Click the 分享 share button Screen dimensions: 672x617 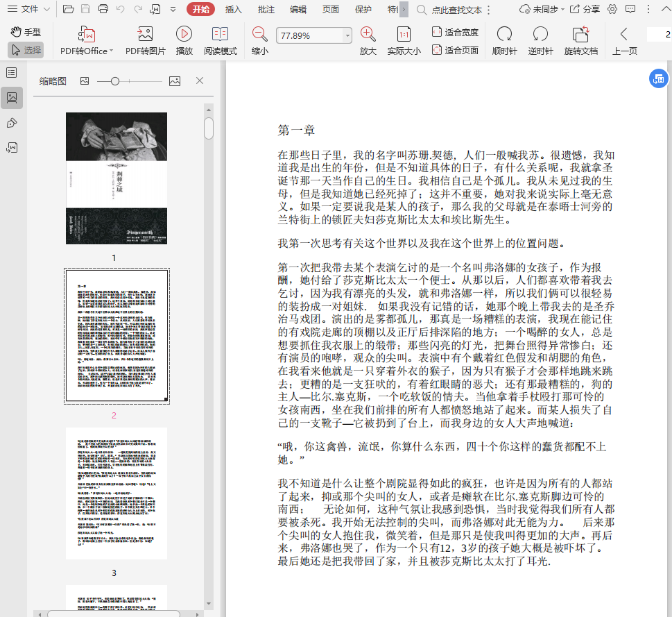click(x=585, y=10)
